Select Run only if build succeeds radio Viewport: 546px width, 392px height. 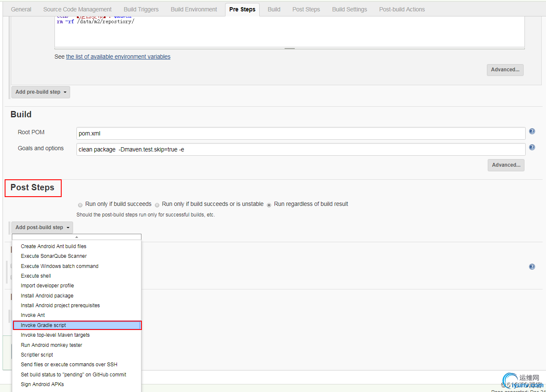pyautogui.click(x=80, y=205)
